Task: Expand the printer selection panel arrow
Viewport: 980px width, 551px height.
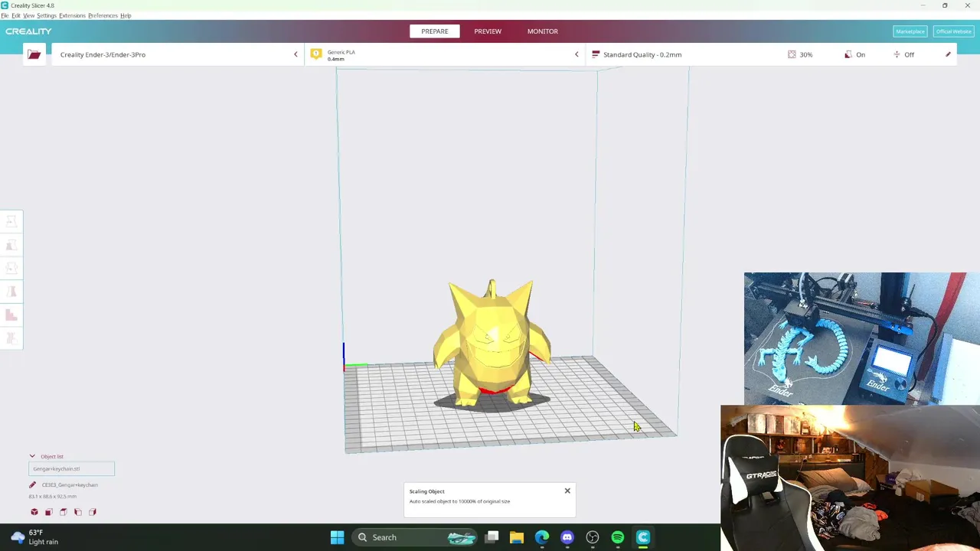Action: pyautogui.click(x=296, y=54)
